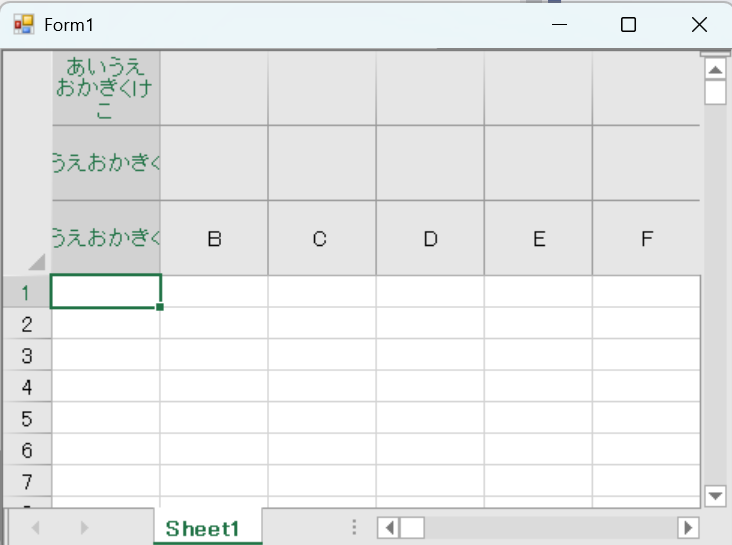Close the Form1 window
Viewport: 732px width, 545px height.
(x=699, y=24)
